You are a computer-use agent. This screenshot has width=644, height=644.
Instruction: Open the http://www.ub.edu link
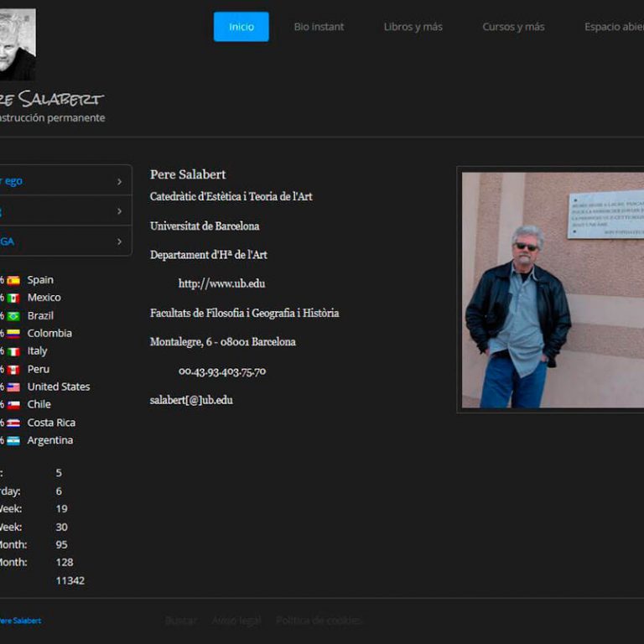click(x=221, y=283)
